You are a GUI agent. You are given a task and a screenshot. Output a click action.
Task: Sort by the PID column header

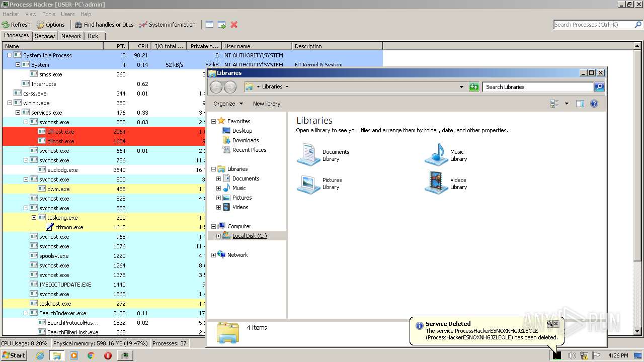click(116, 46)
